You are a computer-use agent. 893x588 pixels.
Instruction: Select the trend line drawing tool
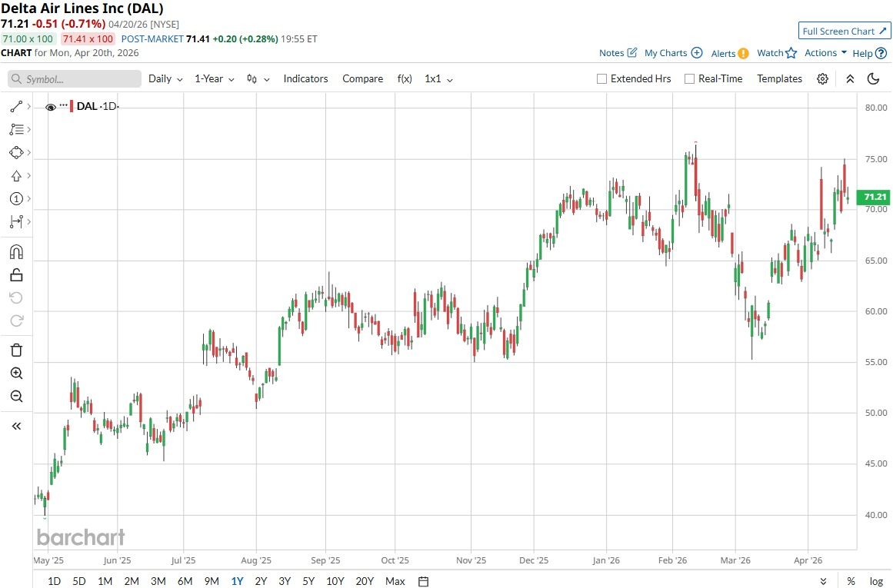(16, 106)
